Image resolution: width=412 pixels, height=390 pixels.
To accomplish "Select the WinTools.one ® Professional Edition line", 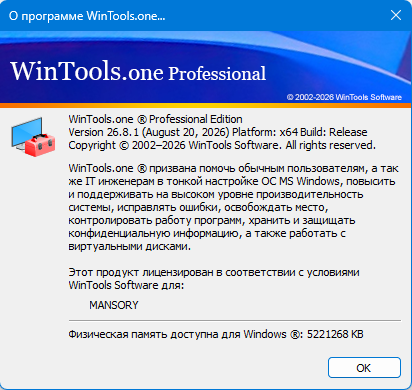I will point(155,119).
